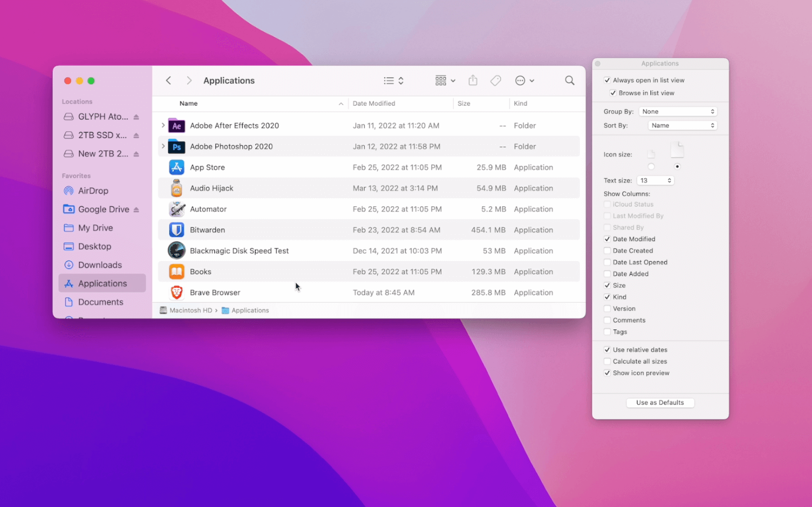Click the Adobe Photoshop 2020 icon
This screenshot has width=812, height=507.
[177, 147]
